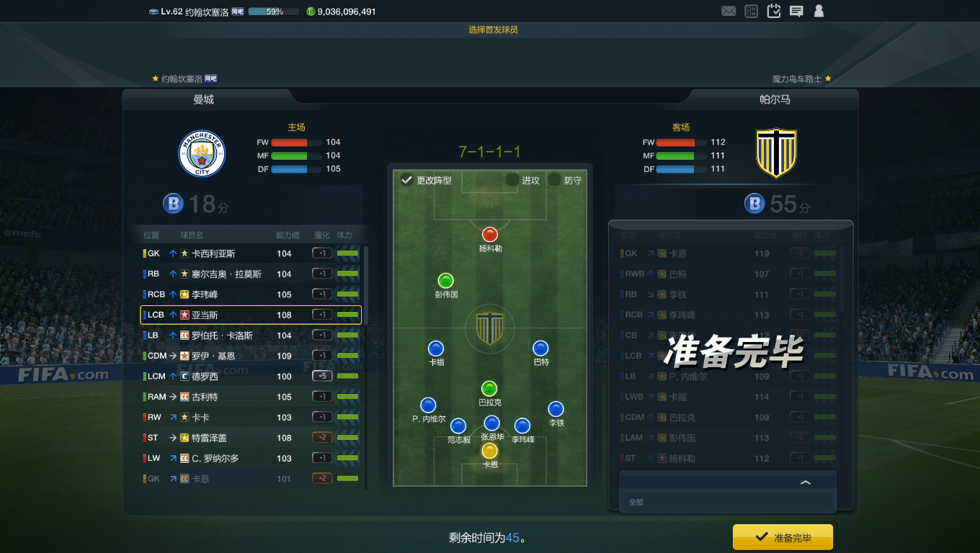Select the 亚当斯 LCB player row
Screen dimensions: 980x553
click(x=251, y=315)
